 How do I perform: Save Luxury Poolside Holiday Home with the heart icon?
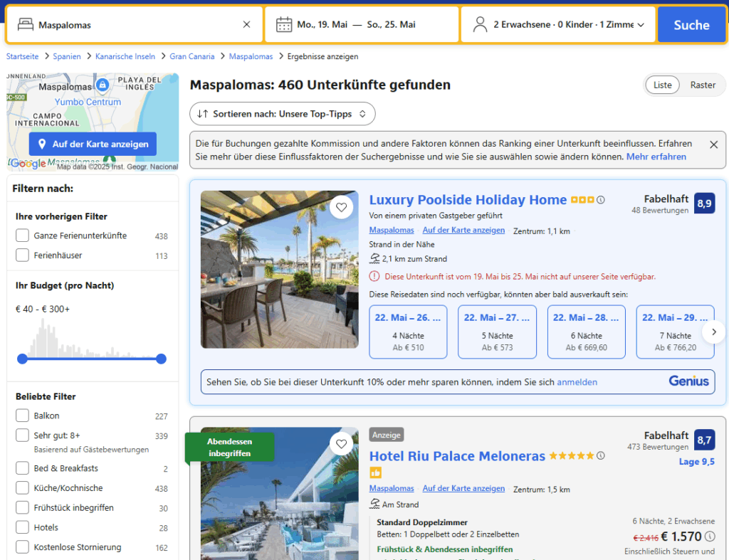pos(342,207)
